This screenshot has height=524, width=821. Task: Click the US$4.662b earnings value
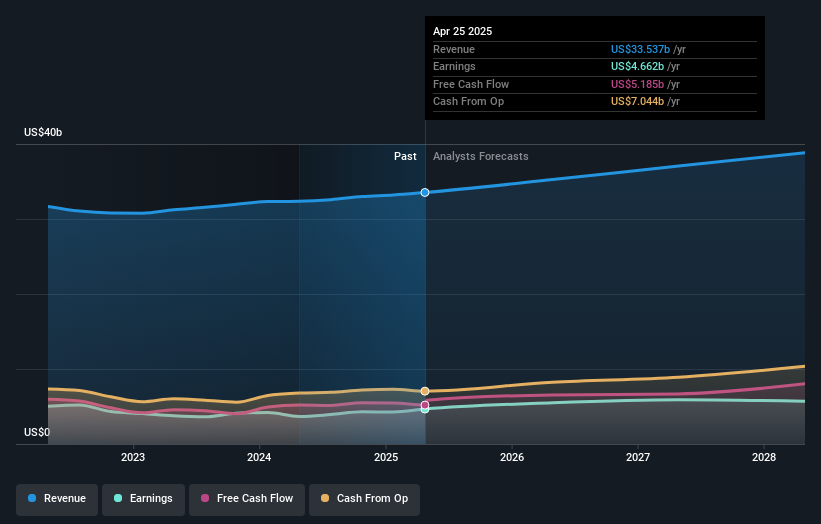(x=637, y=66)
